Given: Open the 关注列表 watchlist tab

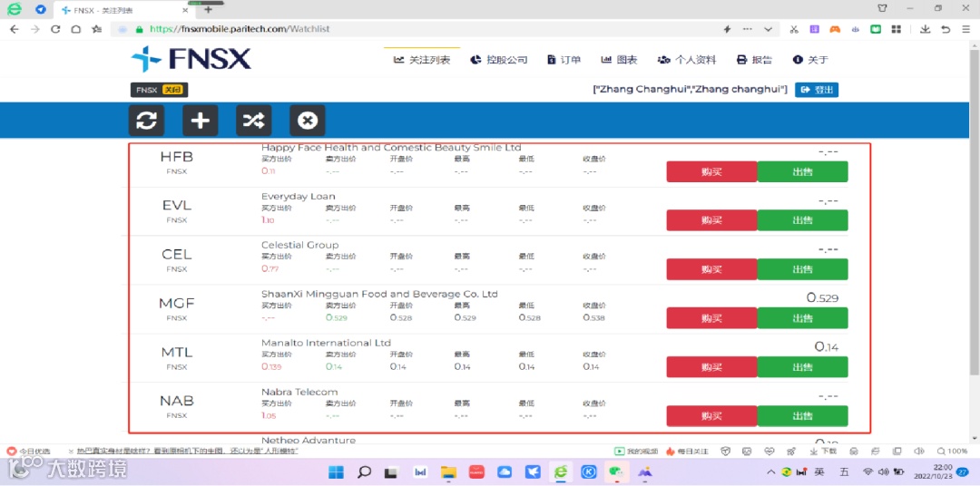Looking at the screenshot, I should (422, 60).
